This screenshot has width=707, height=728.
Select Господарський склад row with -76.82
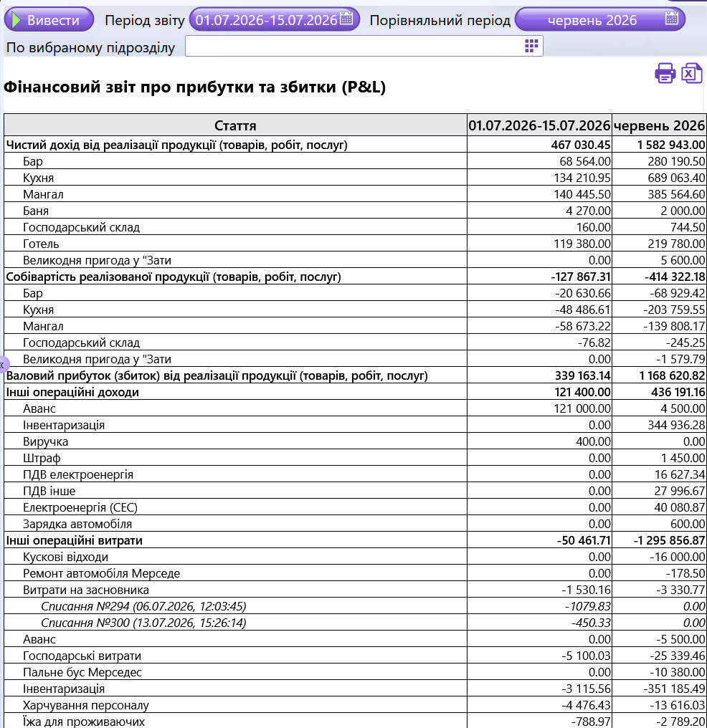pos(355,343)
